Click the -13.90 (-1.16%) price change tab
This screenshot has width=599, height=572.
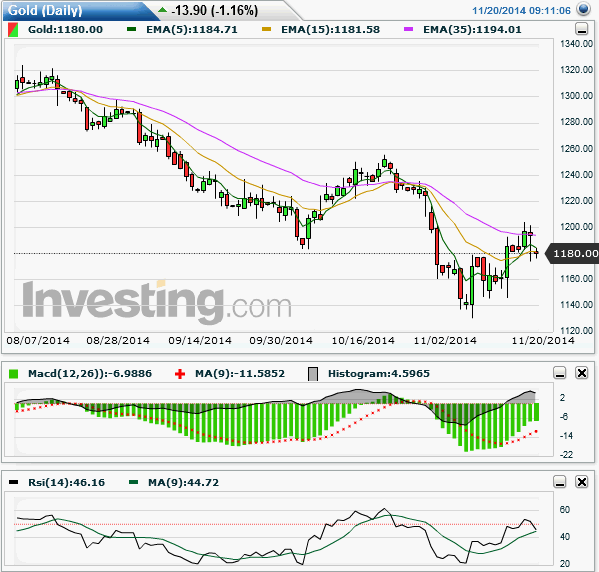[x=215, y=10]
